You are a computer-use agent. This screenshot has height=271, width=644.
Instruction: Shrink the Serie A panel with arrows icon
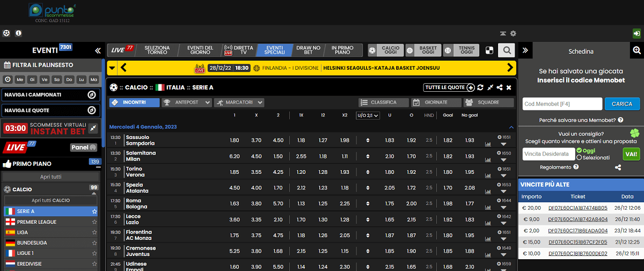coord(490,87)
